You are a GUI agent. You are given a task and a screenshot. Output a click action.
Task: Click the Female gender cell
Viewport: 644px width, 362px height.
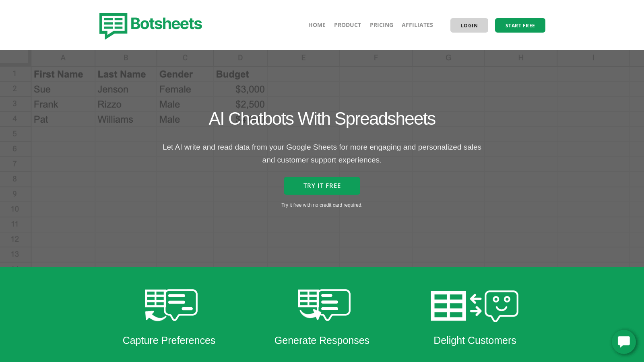pos(185,89)
